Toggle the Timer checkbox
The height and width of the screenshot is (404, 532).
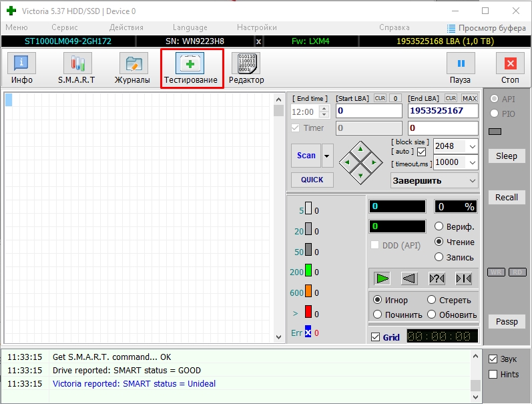pos(296,128)
